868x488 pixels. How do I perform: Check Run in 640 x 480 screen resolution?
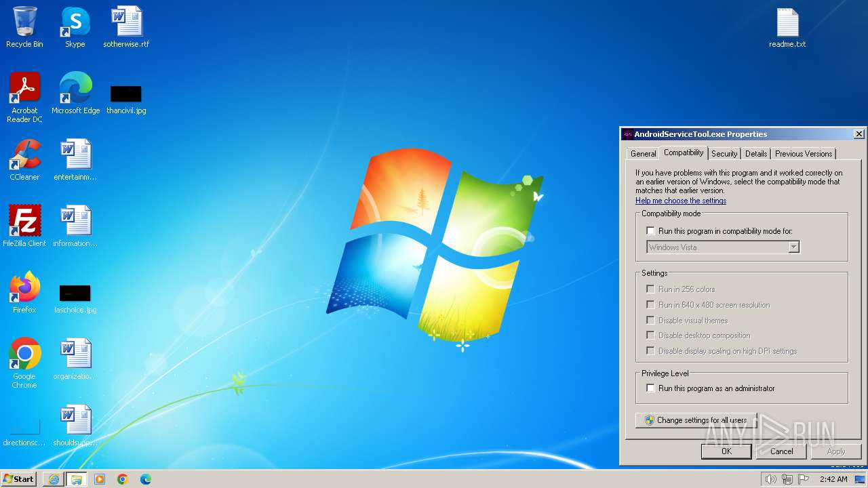coord(651,305)
